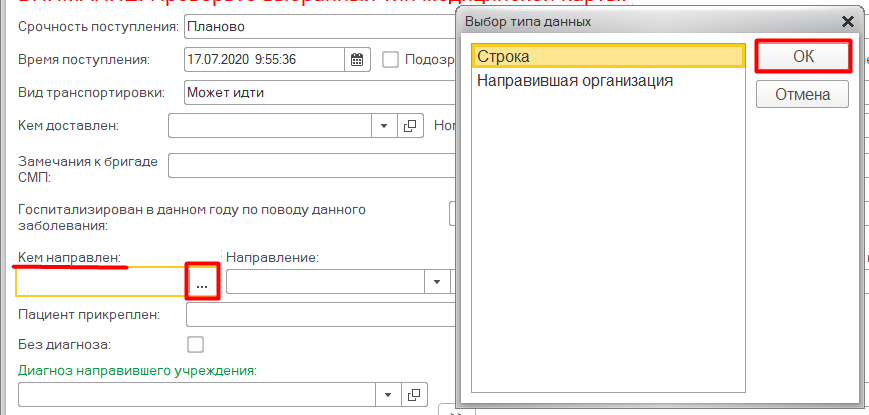Click the Замечания к бригаде СМП field
This screenshot has width=869, height=415.
[310, 165]
